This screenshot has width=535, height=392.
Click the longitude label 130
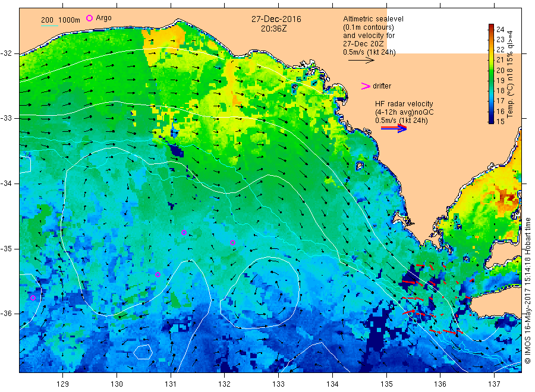click(117, 384)
